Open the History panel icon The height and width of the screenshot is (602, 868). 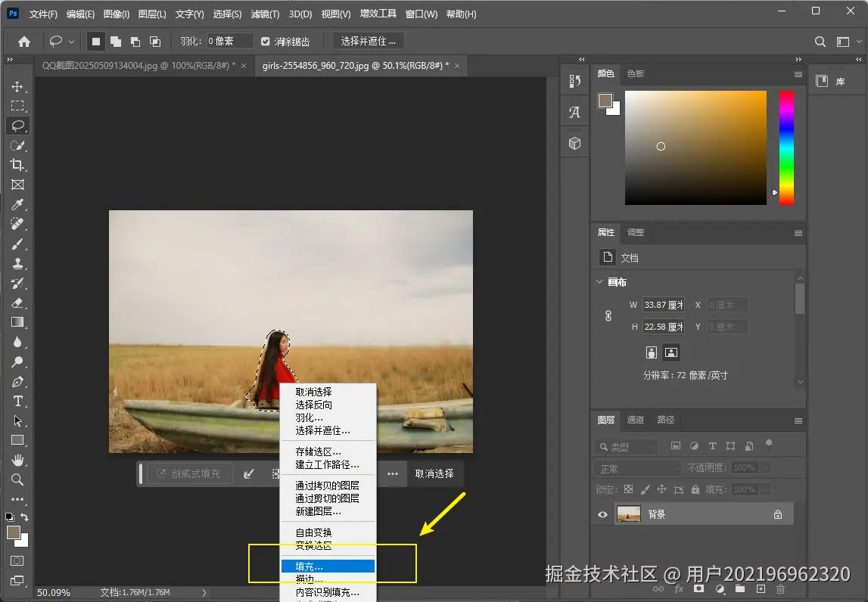(x=575, y=82)
